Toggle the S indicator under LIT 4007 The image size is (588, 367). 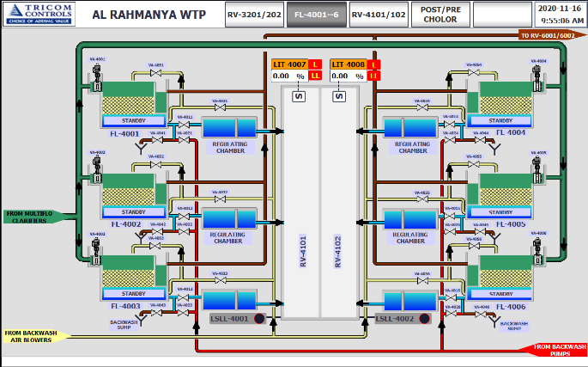[298, 96]
